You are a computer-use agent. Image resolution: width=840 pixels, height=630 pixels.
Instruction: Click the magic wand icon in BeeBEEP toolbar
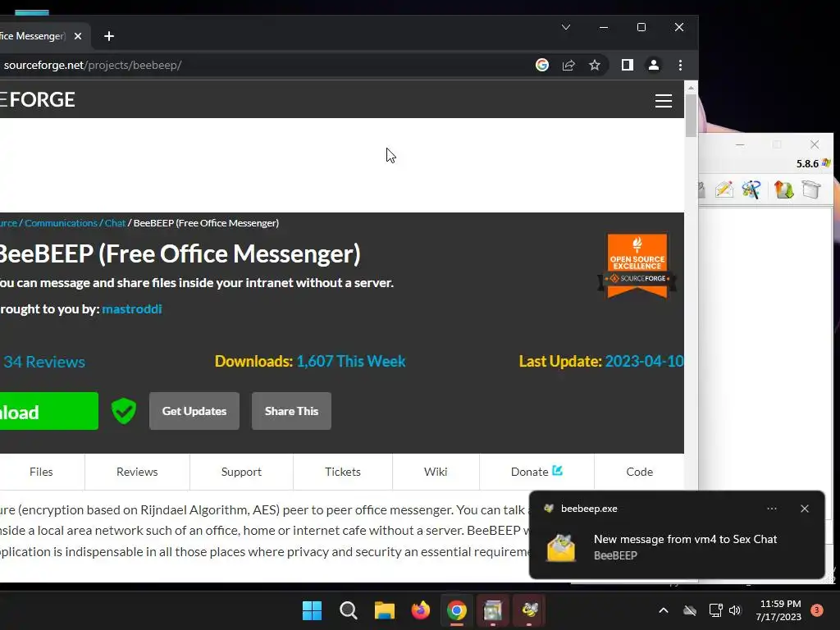[751, 189]
